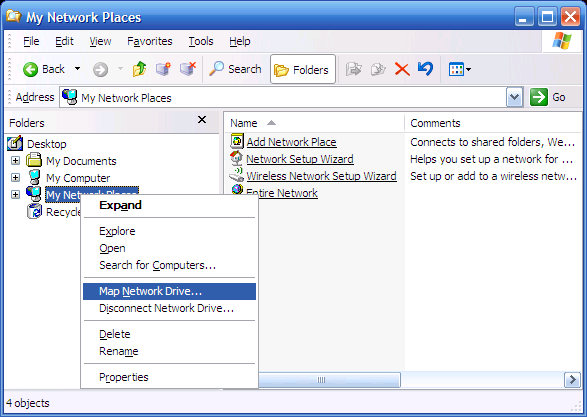Viewport: 587px width, 417px height.
Task: Click the Windows flag logo
Action: [562, 41]
